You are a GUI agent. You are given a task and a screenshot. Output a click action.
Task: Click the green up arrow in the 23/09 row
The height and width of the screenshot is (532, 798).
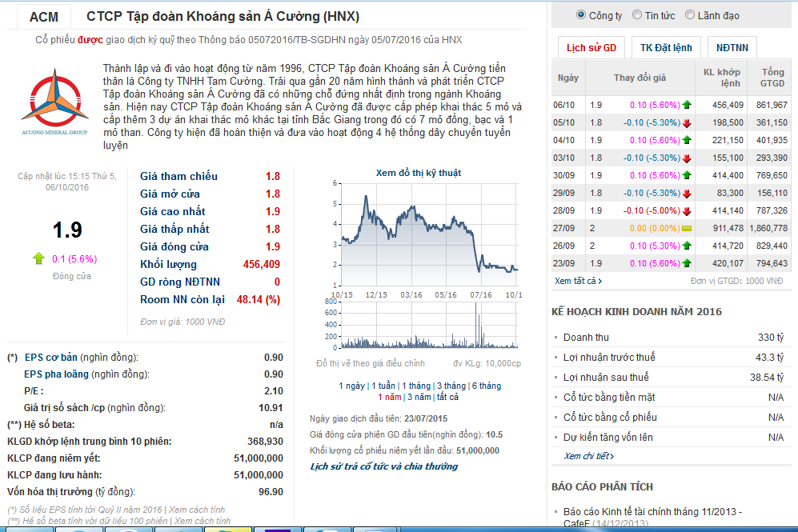(x=687, y=263)
